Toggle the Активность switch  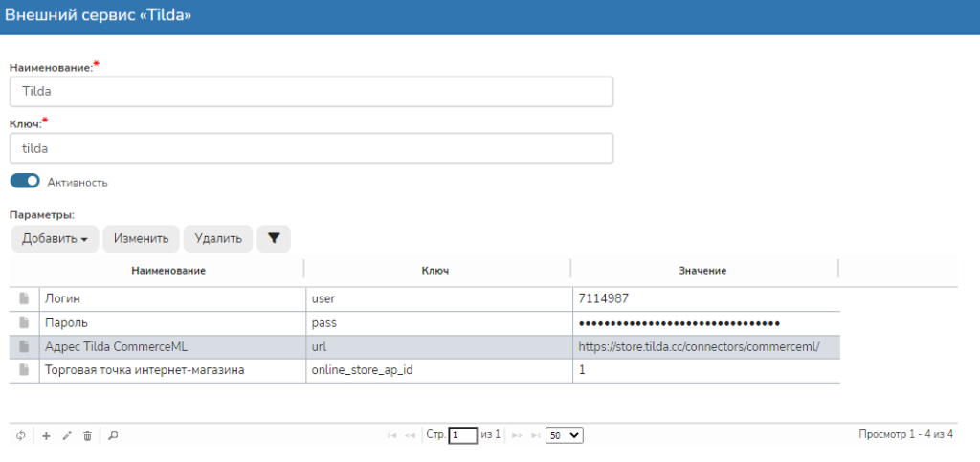point(25,181)
